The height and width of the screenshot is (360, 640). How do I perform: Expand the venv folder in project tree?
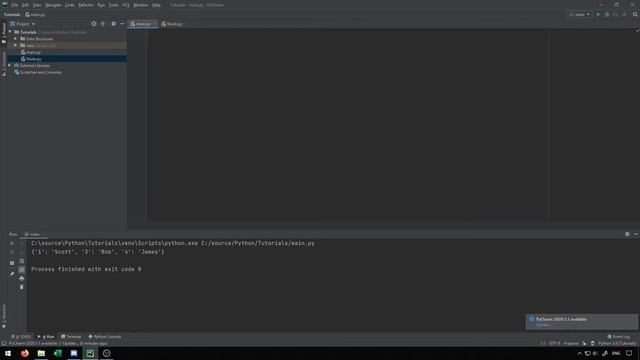pos(16,45)
